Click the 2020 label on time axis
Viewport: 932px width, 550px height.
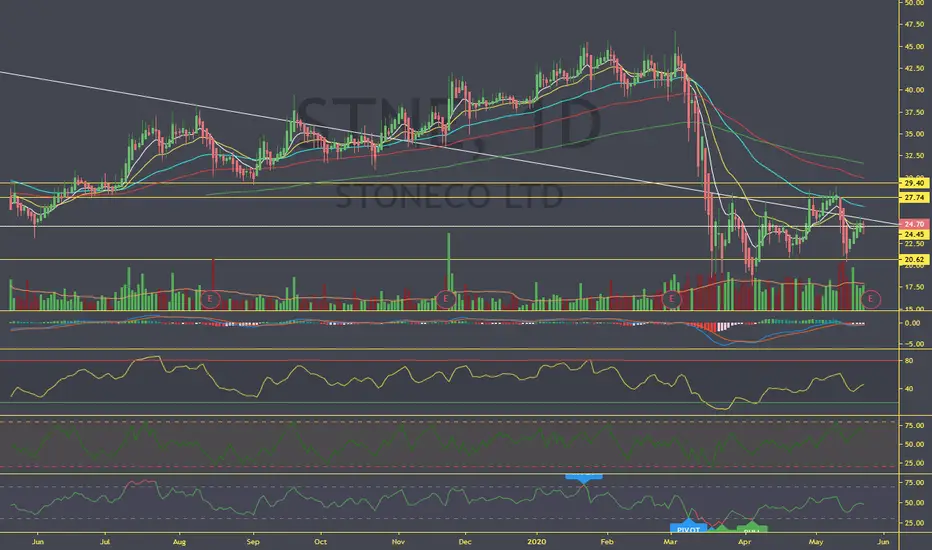point(537,542)
